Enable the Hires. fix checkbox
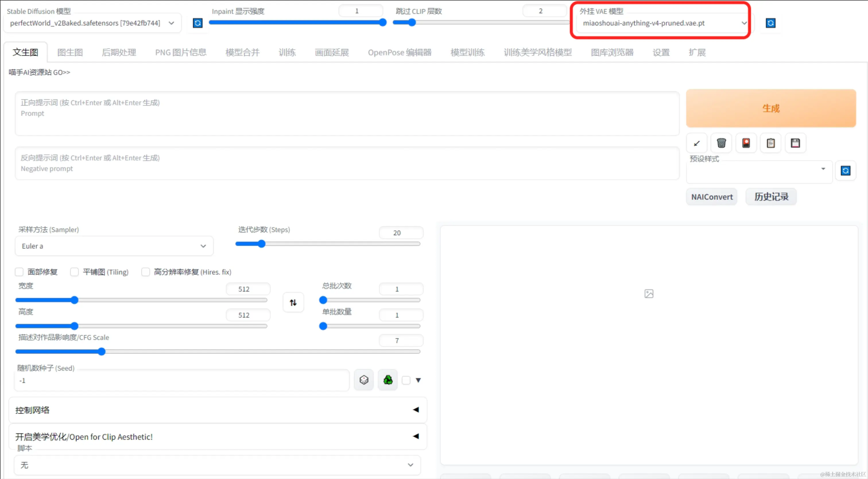This screenshot has height=479, width=868. (x=146, y=272)
